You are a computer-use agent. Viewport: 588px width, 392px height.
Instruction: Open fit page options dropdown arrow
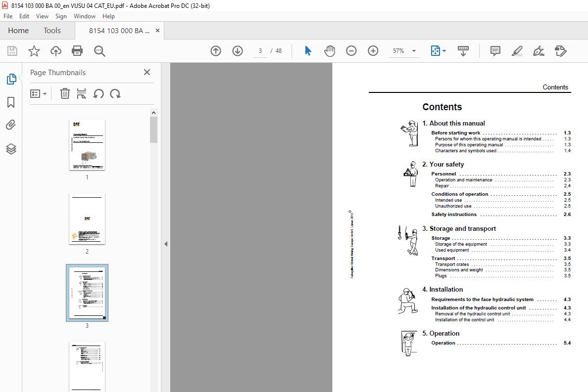point(444,51)
